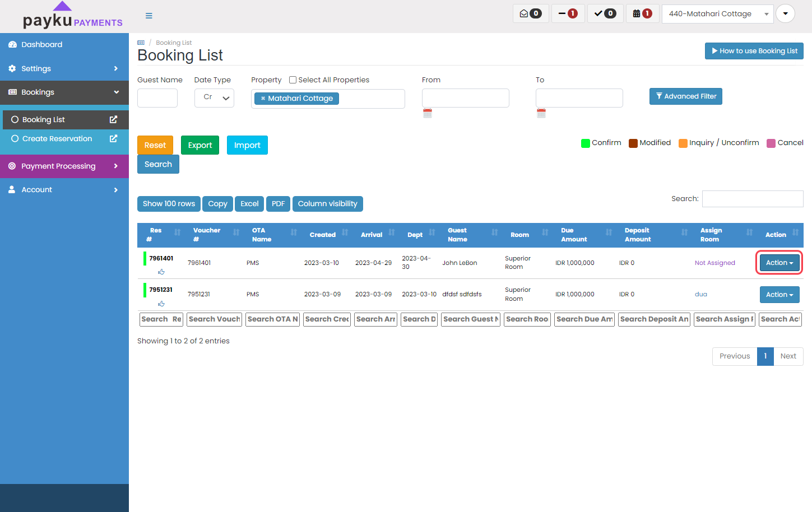Click the Account person icon
Screen dimensions: 812x512
pos(12,189)
